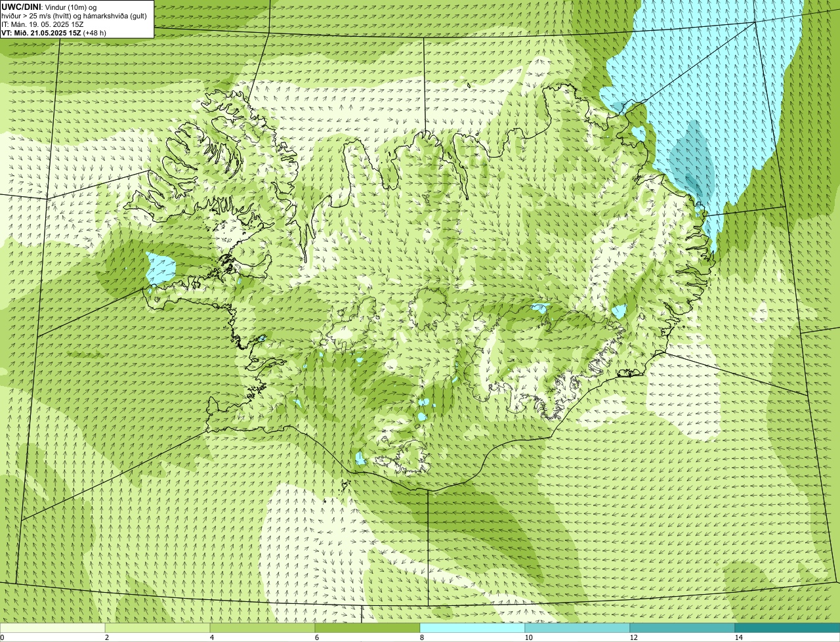Image resolution: width=840 pixels, height=642 pixels.
Task: Click the 2–4 m/s legend color swatch
Action: (157, 628)
